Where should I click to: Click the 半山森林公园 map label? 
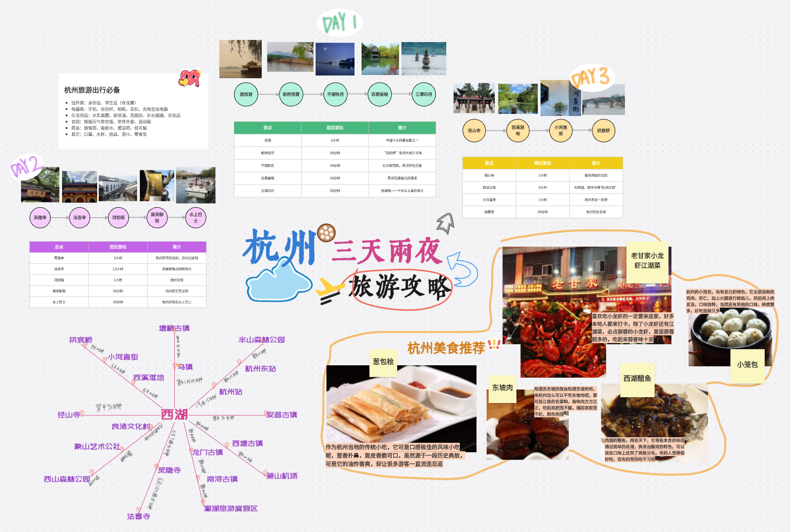pos(262,340)
